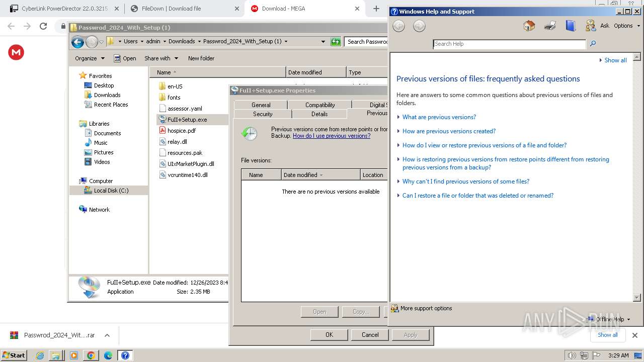Open Help Options dropdown
This screenshot has height=362, width=644.
(x=627, y=26)
